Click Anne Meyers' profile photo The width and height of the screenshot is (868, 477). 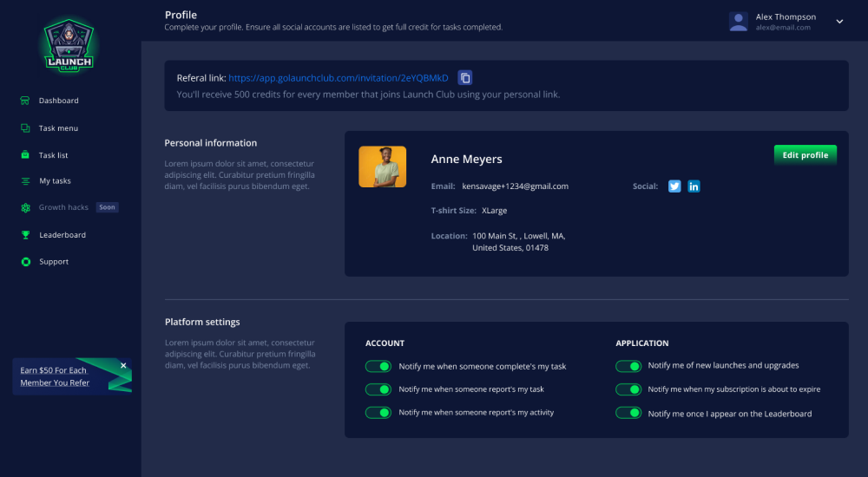pyautogui.click(x=383, y=167)
